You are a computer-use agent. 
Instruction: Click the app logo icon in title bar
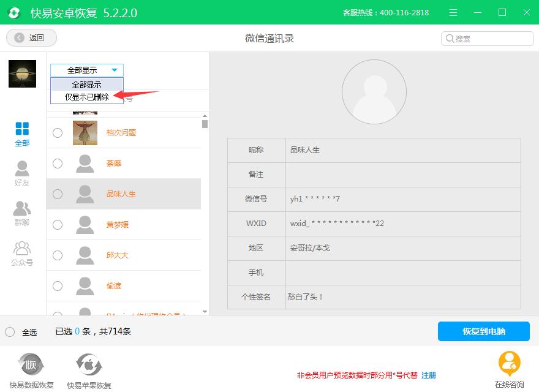[x=14, y=13]
